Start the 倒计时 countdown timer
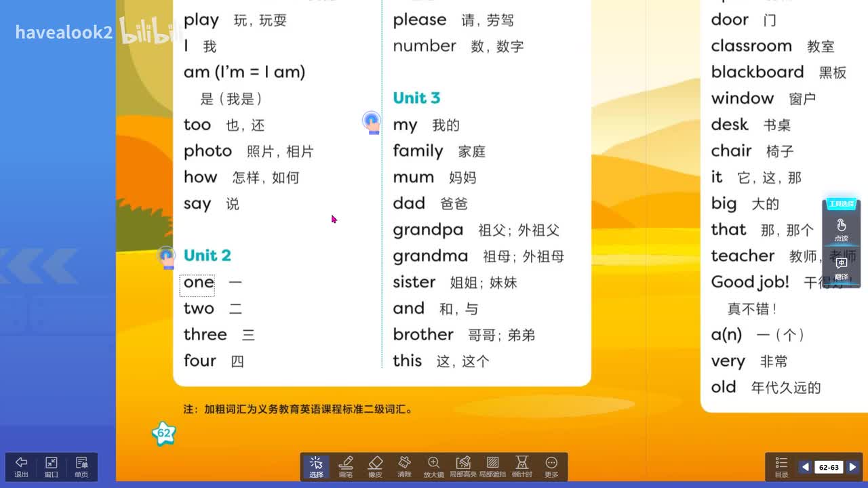 [522, 467]
